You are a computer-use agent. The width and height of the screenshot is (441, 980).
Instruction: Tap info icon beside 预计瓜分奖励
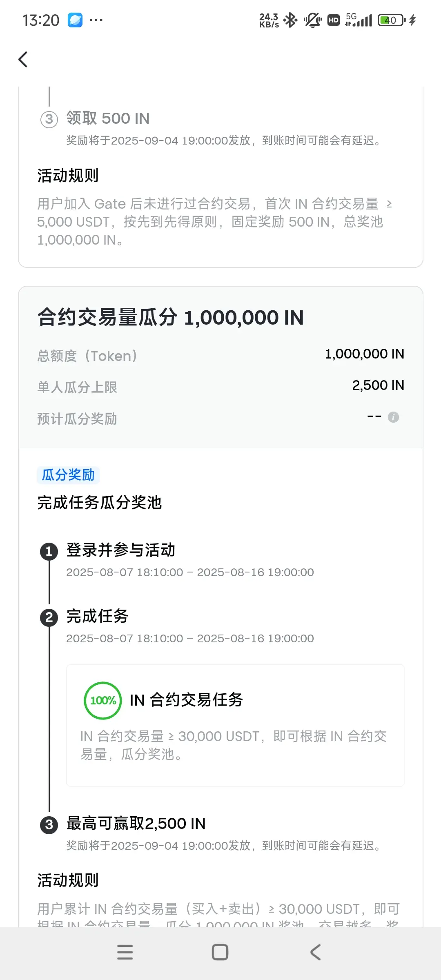click(393, 417)
